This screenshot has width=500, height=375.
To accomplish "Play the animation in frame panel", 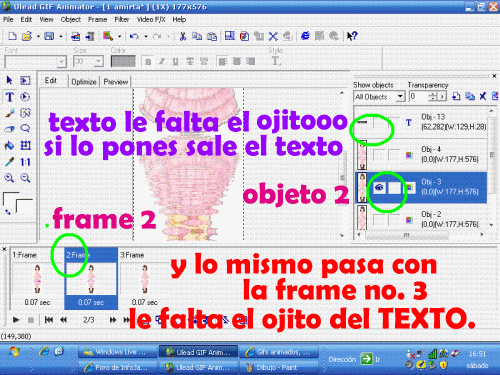I will click(16, 320).
